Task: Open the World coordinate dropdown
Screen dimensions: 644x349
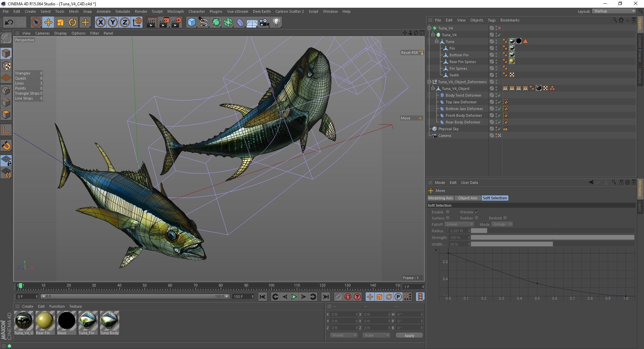Action: [x=344, y=335]
